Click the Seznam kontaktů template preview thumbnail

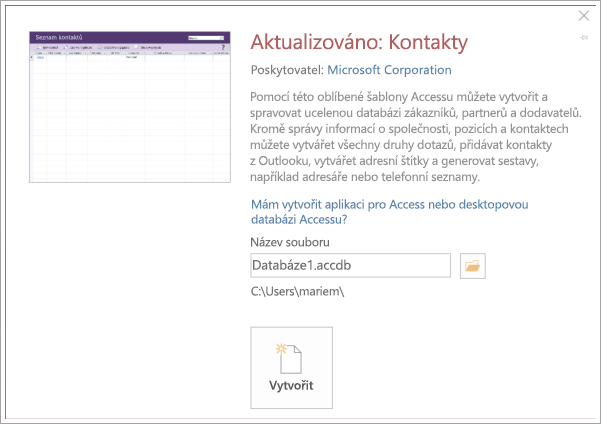tap(130, 107)
